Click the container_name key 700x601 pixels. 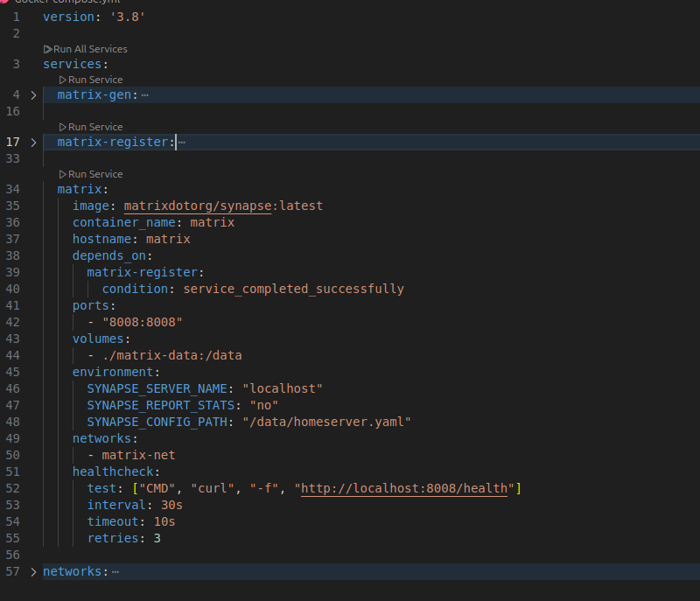tap(124, 223)
